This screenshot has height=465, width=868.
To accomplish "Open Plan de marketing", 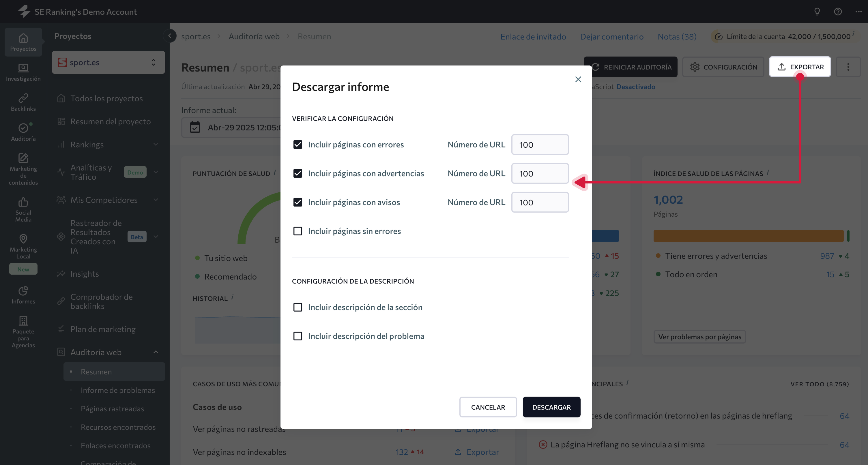I will pos(103,329).
